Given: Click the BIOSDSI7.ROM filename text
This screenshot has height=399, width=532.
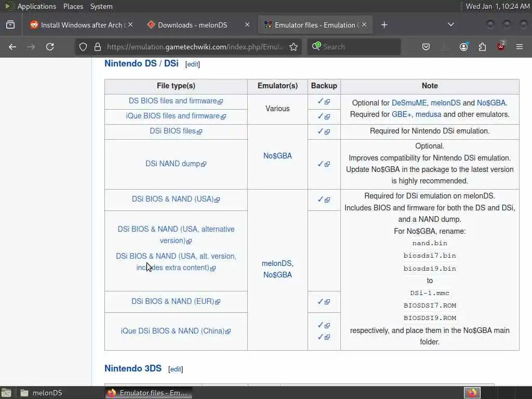Looking at the screenshot, I should tap(430, 305).
